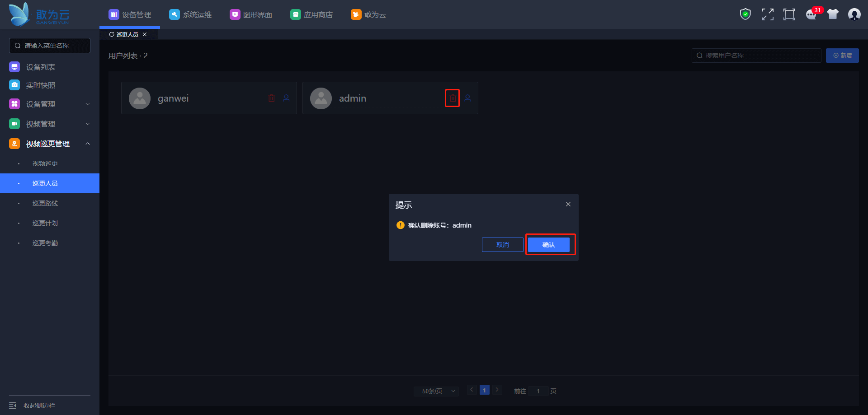The image size is (868, 415).
Task: Click the screen frame icon in header
Action: (789, 14)
